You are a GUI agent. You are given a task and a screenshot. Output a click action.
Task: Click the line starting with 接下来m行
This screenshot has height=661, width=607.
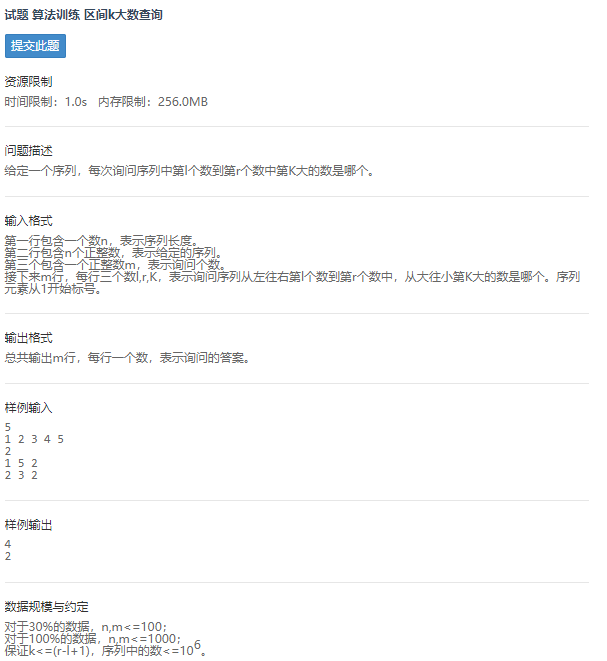tap(293, 277)
